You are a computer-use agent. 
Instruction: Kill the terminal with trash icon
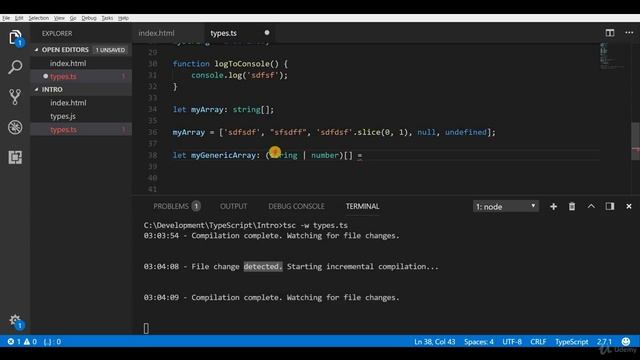572,207
